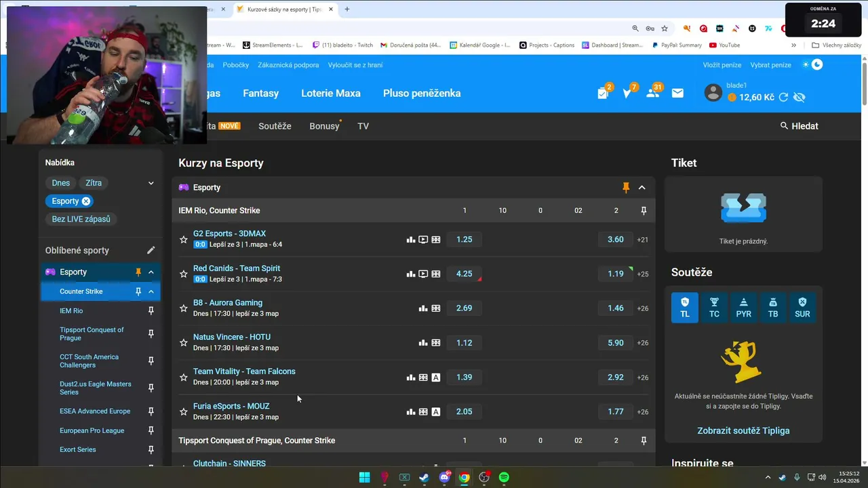This screenshot has width=868, height=488.
Task: Open statistics icon for B8 - Aurora Gaming
Action: pos(423,308)
